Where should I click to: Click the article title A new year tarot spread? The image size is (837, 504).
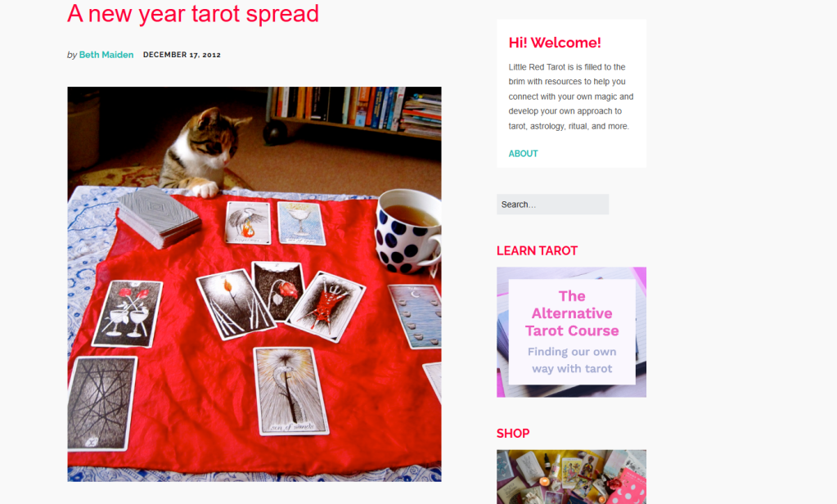point(193,14)
